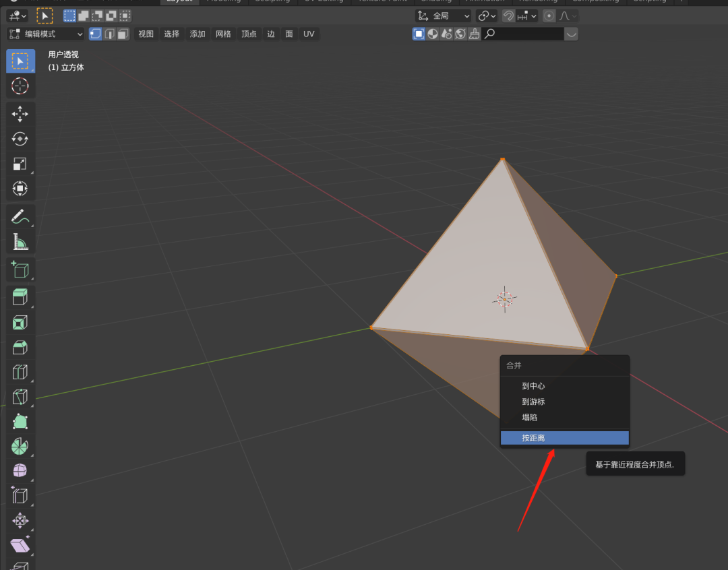The width and height of the screenshot is (728, 570).
Task: Set selection mode to invert difference
Action: pyautogui.click(x=111, y=16)
